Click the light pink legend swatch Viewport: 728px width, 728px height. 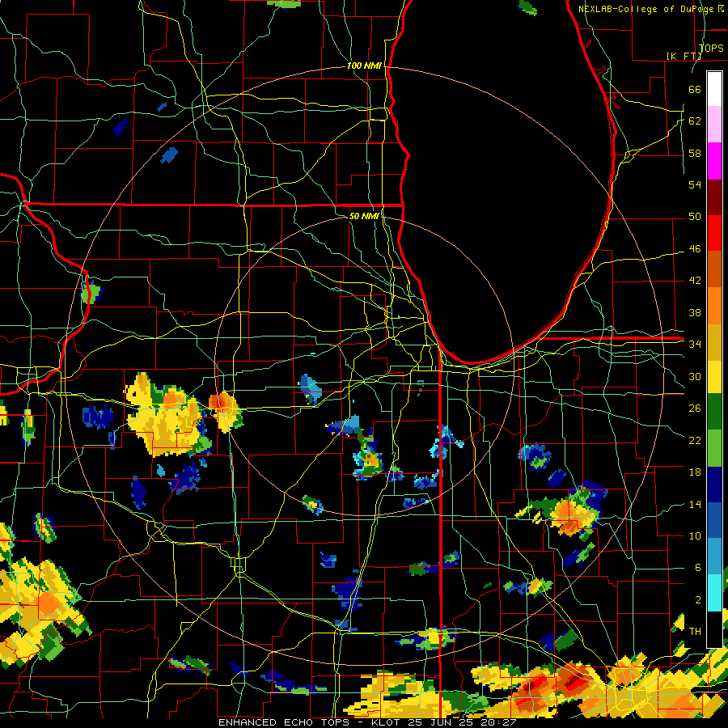point(714,124)
